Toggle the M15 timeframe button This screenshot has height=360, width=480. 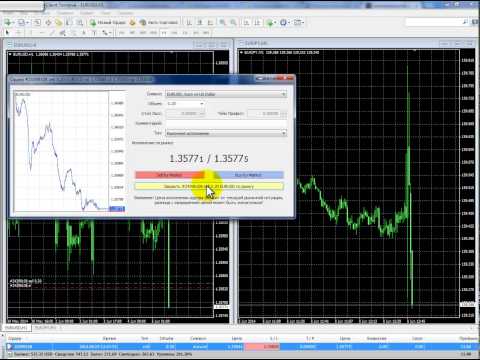pyautogui.click(x=143, y=33)
